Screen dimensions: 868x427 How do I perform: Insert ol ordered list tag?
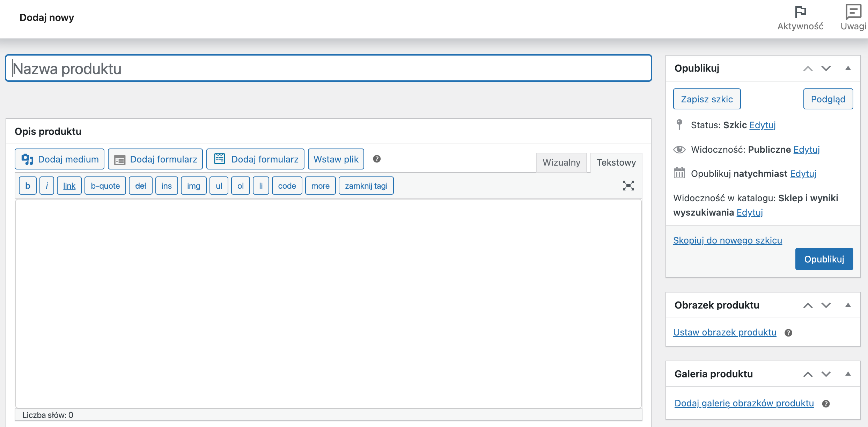coord(241,186)
